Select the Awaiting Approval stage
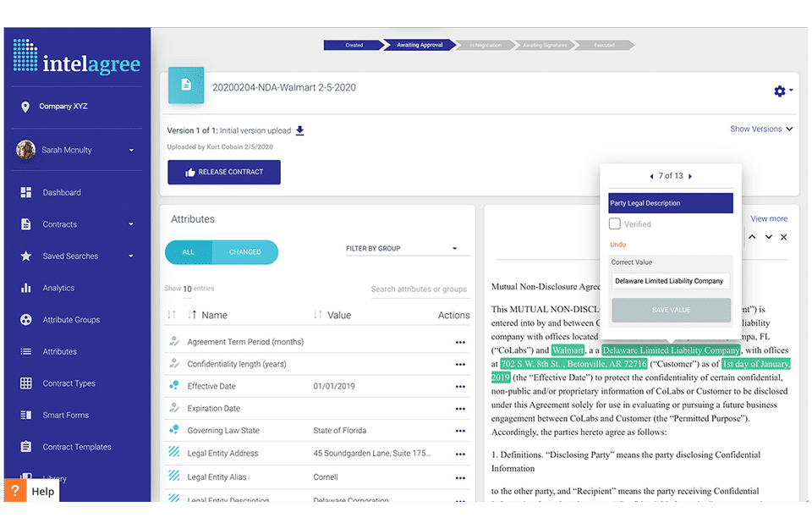 420,45
